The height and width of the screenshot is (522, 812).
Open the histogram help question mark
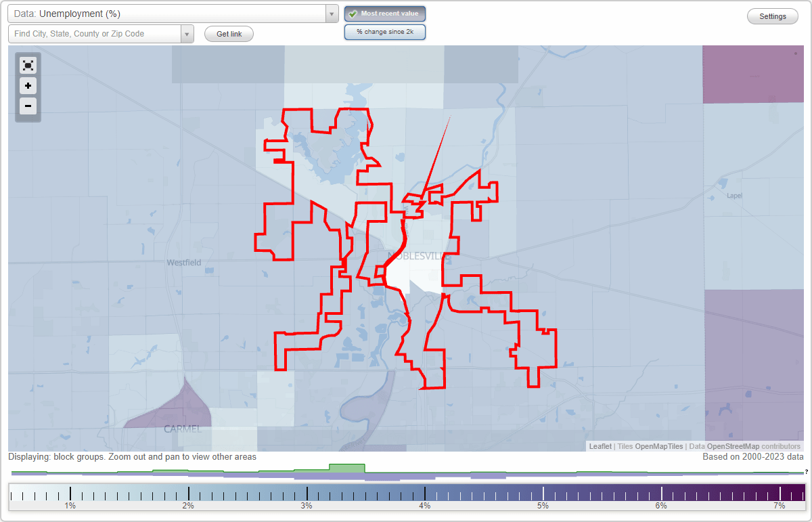pos(807,473)
